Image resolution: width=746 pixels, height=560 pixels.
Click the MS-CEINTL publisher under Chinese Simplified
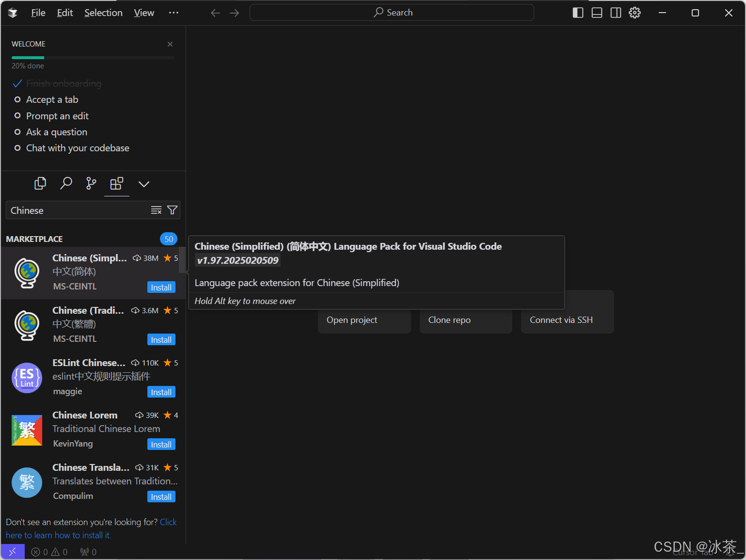[75, 287]
